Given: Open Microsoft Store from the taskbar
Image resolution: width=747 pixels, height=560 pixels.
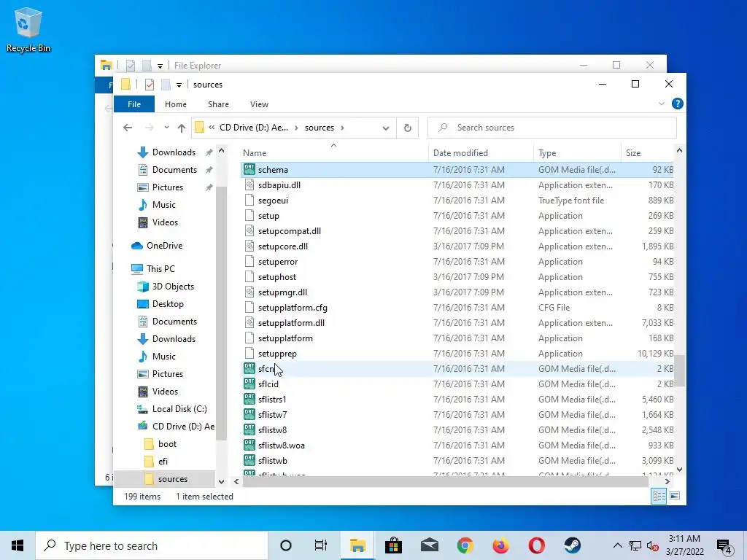Looking at the screenshot, I should pos(393,545).
